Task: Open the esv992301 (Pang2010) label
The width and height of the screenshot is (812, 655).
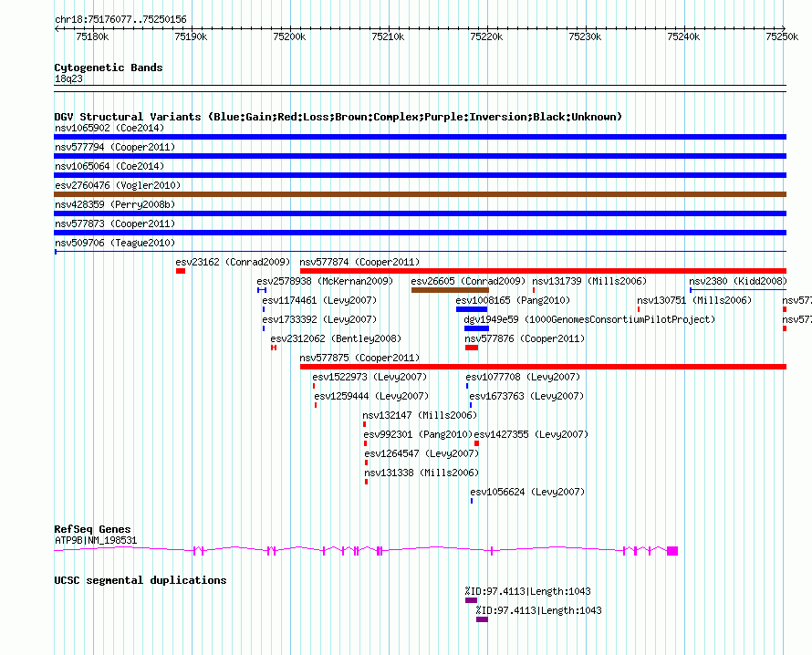Action: click(x=418, y=434)
